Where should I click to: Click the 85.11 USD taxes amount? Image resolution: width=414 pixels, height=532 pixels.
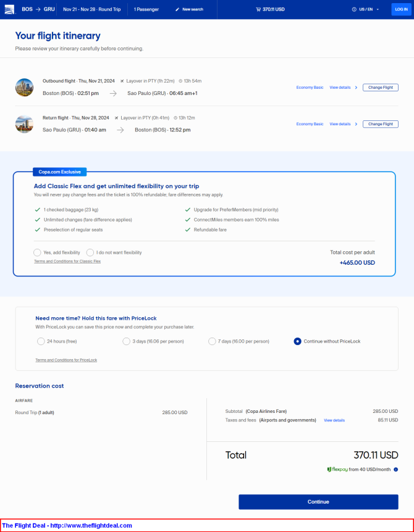(388, 420)
